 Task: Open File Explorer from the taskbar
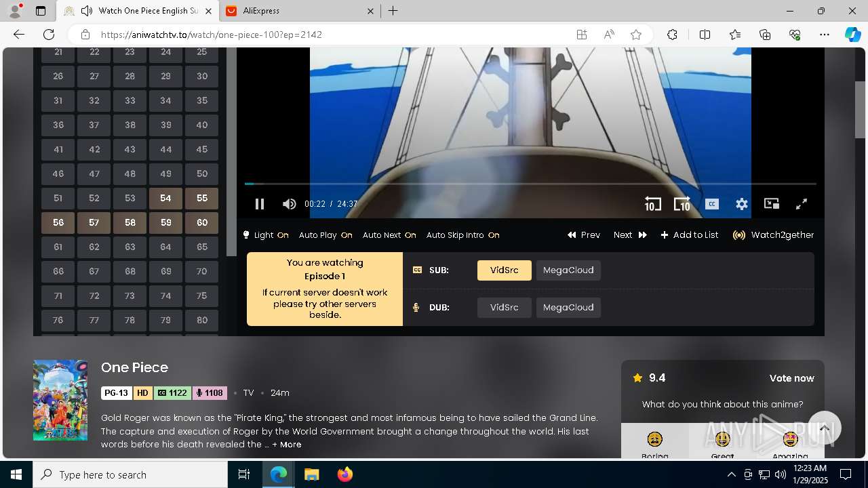tap(312, 474)
